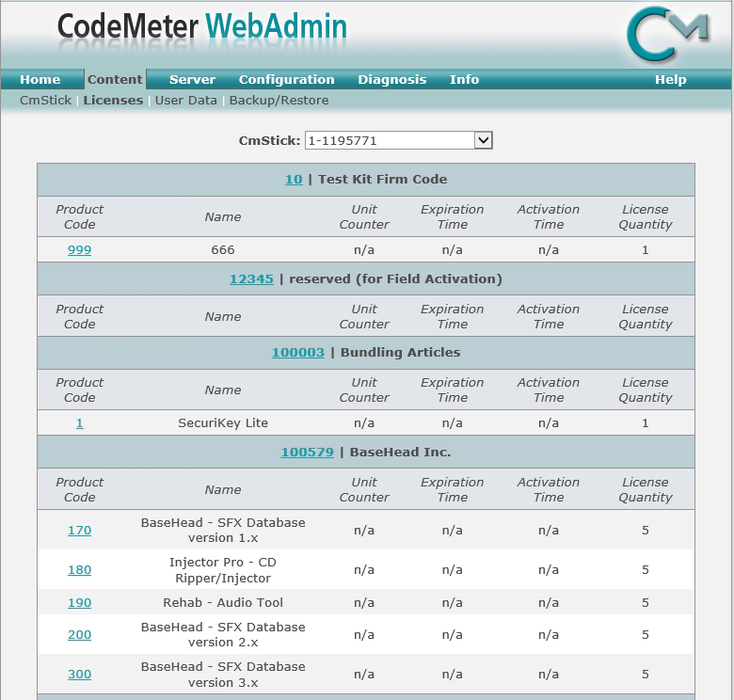Viewport: 734px width, 700px height.
Task: Open product code 170 link
Action: (x=80, y=530)
